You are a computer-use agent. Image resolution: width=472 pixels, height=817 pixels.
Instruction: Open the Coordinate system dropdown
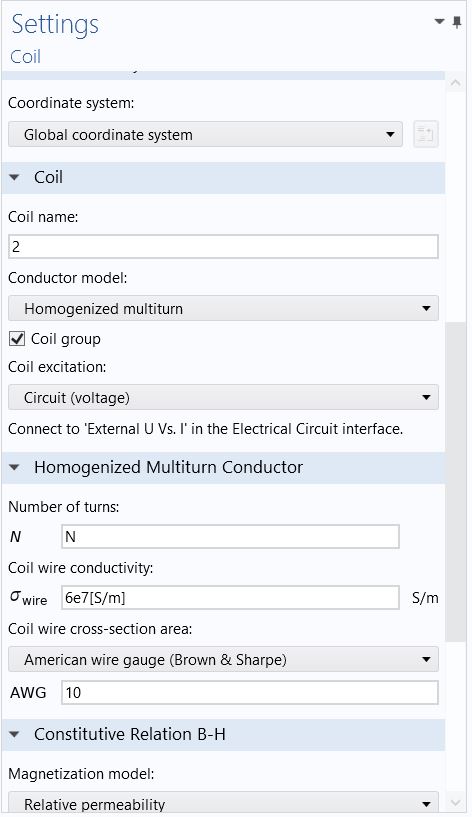click(x=205, y=134)
